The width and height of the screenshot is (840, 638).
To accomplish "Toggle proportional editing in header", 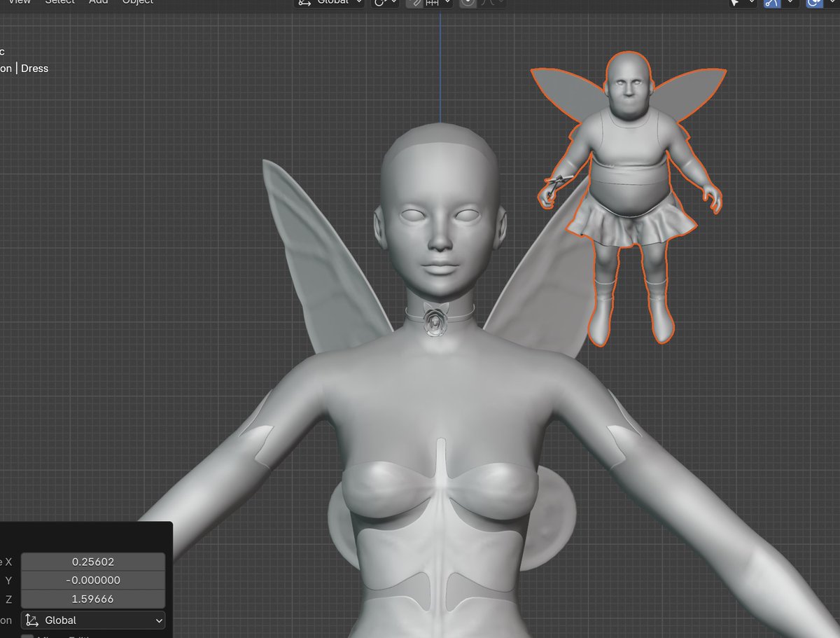I will click(x=468, y=3).
